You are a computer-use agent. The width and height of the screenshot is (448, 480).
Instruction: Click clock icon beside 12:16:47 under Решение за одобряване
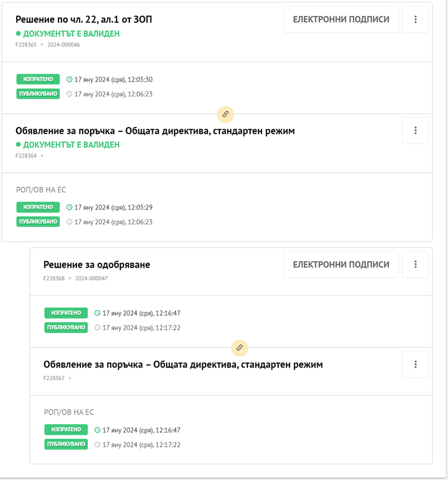point(98,313)
